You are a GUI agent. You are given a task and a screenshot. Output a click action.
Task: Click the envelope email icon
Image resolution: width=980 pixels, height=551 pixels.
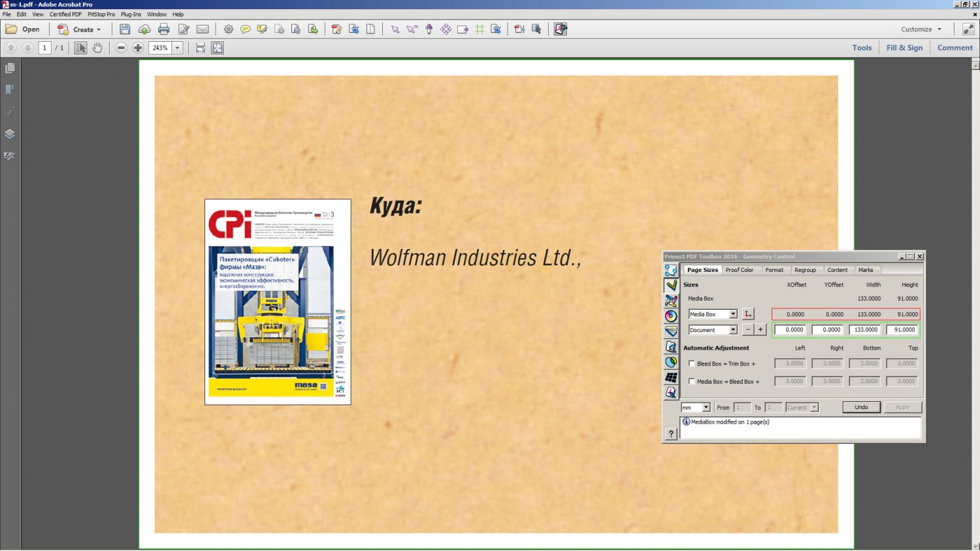click(203, 29)
